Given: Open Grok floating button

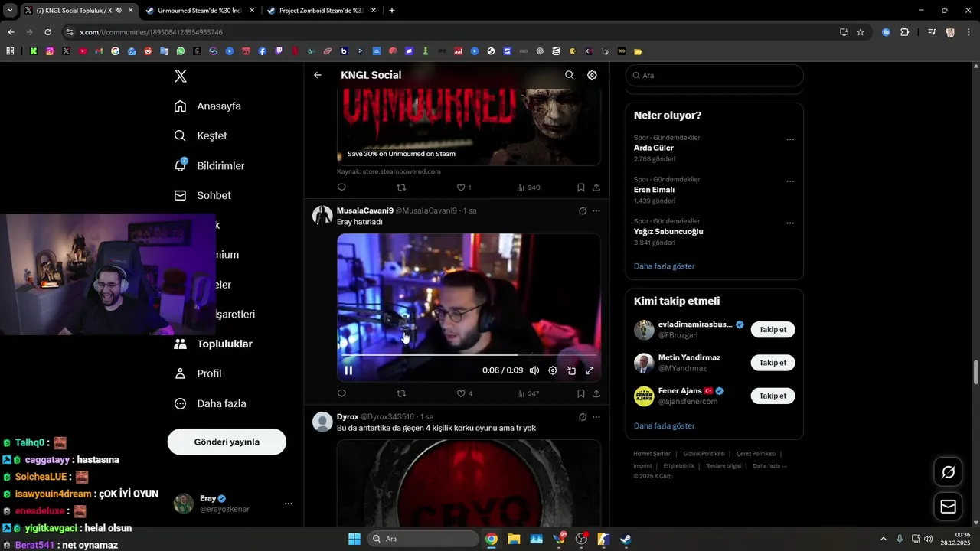Looking at the screenshot, I should [949, 472].
